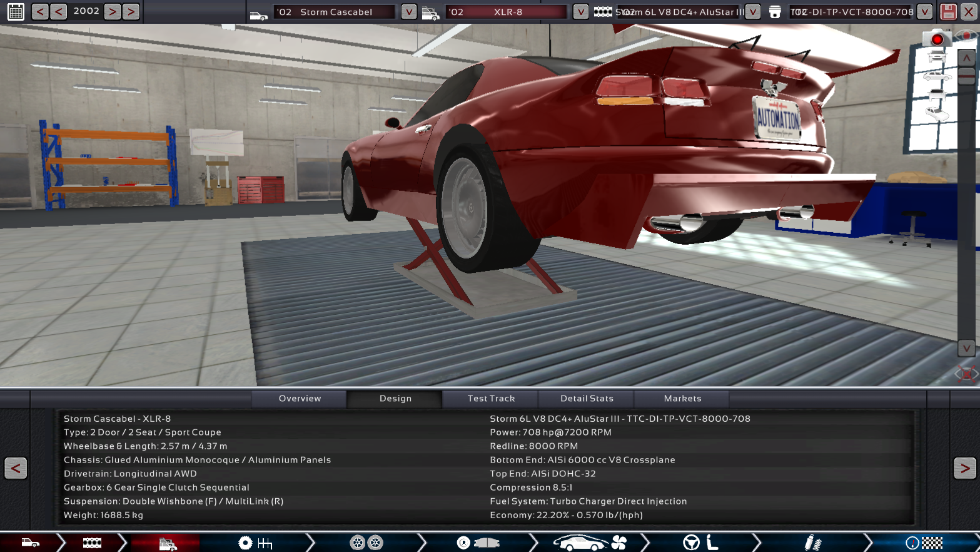Expand the XLR-8 trim dropdown
This screenshot has width=980, height=552.
tap(580, 12)
